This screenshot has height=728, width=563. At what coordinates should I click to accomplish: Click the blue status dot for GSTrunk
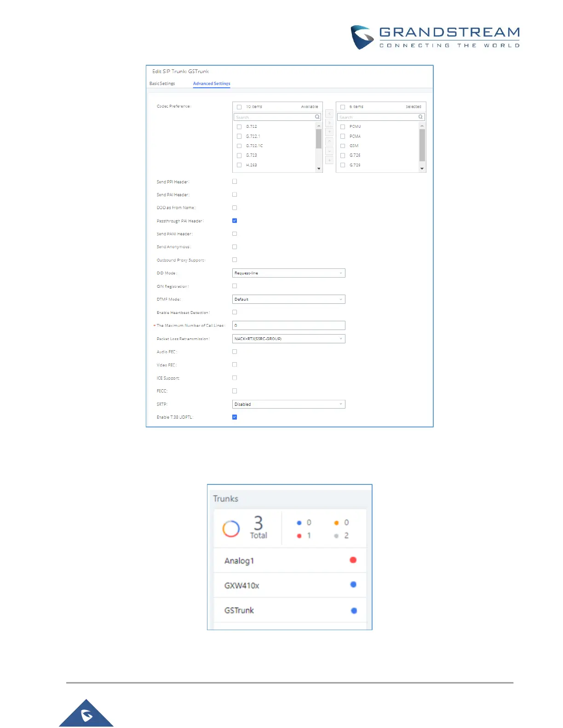coord(354,611)
